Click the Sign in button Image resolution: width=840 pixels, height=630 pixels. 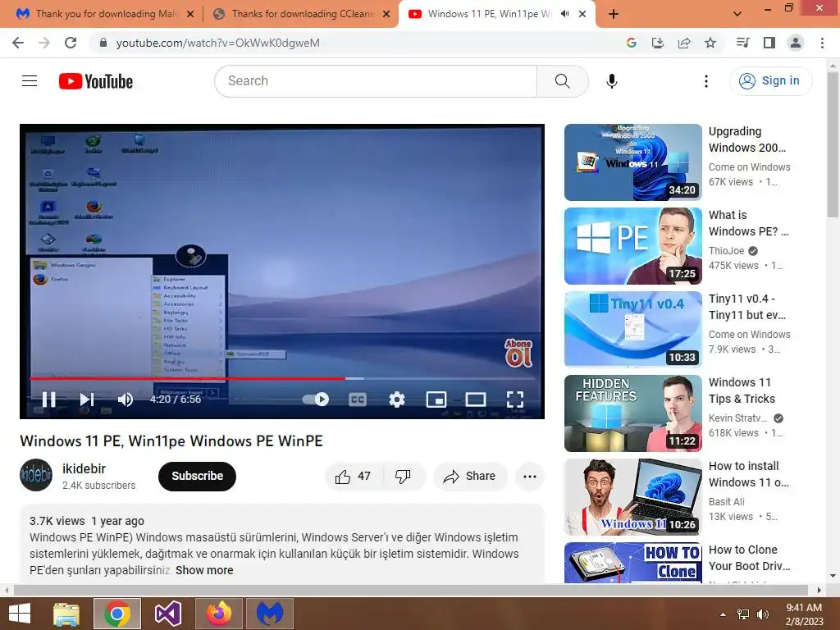(x=770, y=81)
